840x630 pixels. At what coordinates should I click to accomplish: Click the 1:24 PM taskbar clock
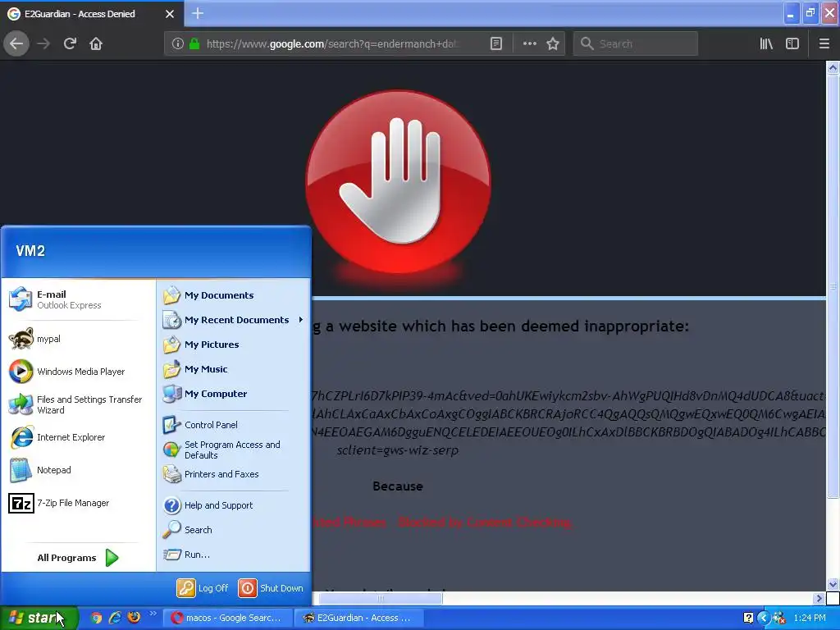(x=810, y=618)
